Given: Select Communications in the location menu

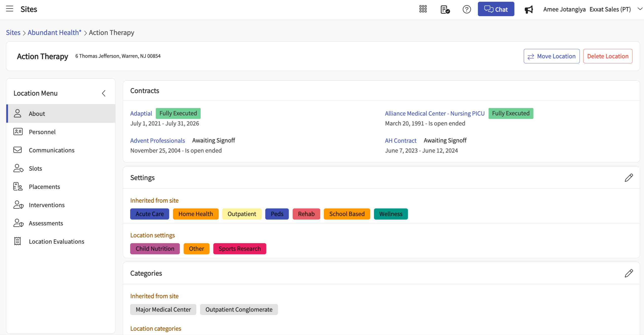Looking at the screenshot, I should click(51, 150).
